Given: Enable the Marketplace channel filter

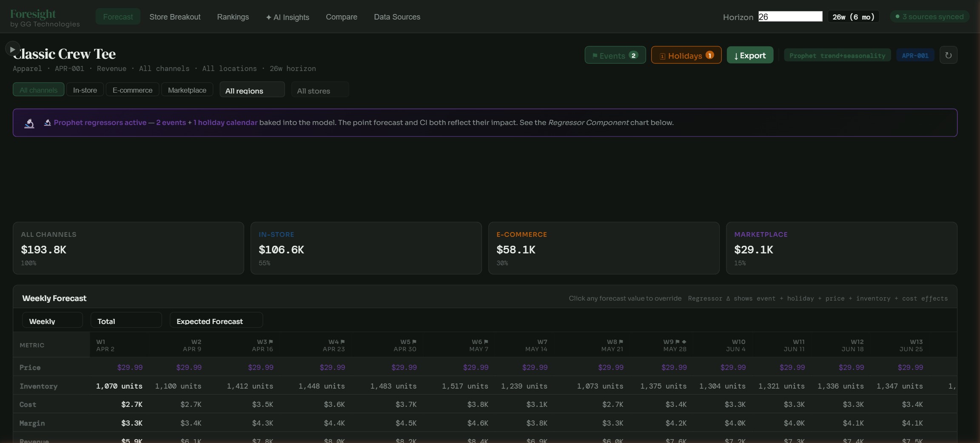Looking at the screenshot, I should (x=187, y=90).
